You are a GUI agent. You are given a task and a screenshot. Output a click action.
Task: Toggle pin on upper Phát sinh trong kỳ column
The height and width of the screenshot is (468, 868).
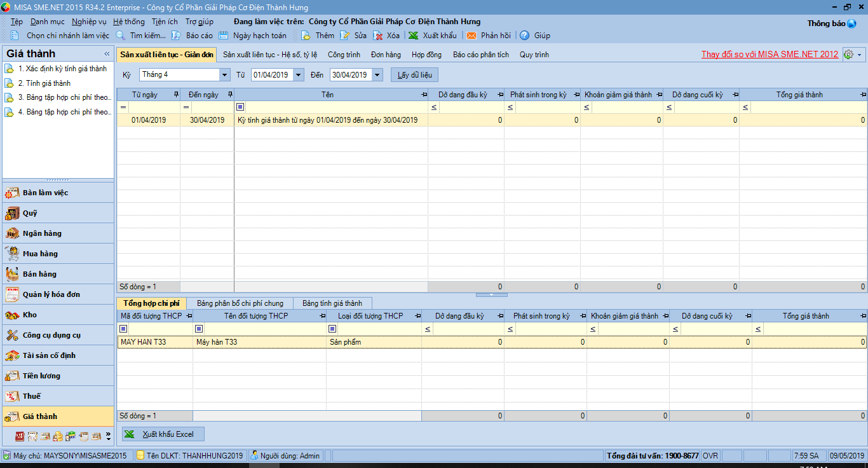(x=576, y=95)
